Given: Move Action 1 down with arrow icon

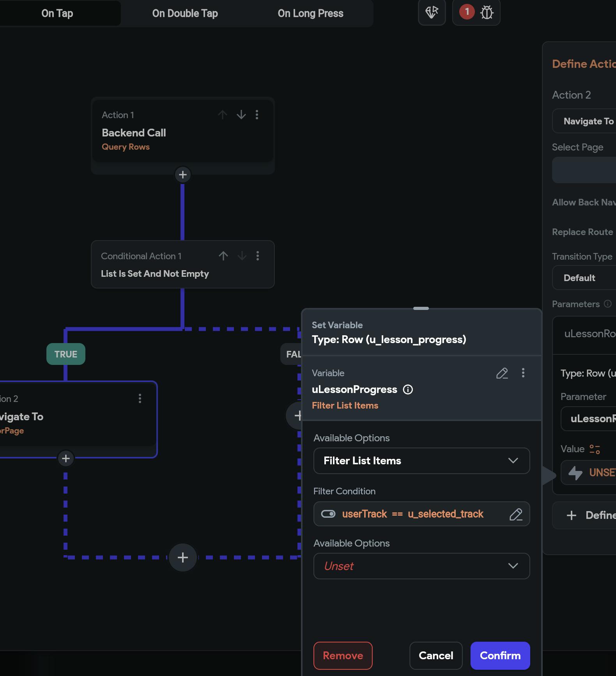Looking at the screenshot, I should 241,115.
